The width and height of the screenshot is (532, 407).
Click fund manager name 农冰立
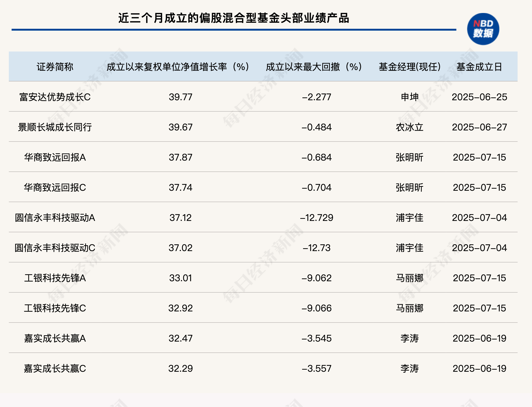click(410, 127)
